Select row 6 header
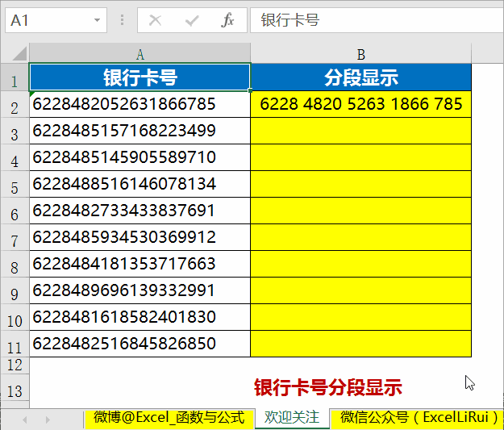Image resolution: width=504 pixels, height=430 pixels. (x=15, y=211)
